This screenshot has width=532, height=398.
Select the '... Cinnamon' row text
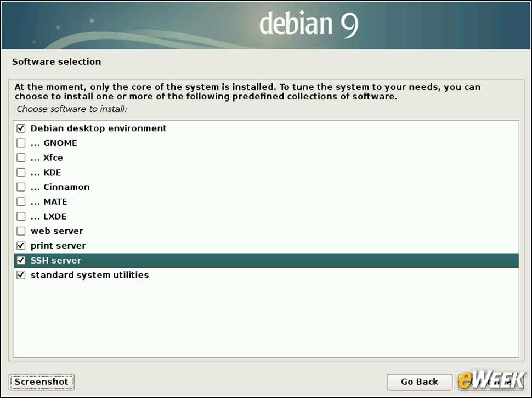[60, 187]
